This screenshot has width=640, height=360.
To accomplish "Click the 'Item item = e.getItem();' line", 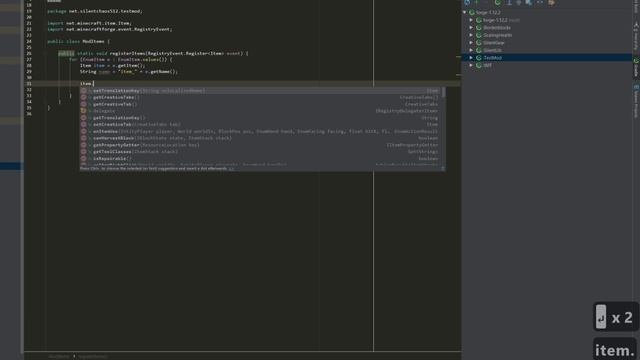I will [112, 65].
